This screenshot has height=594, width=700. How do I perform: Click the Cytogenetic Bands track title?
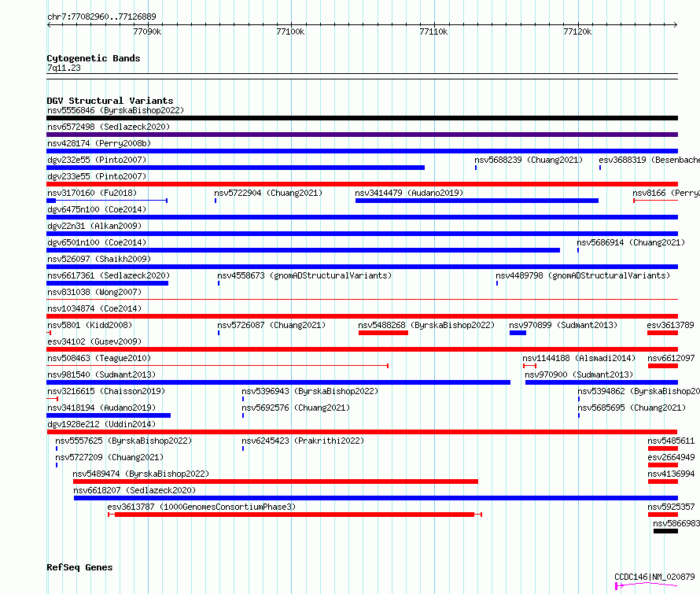click(94, 58)
